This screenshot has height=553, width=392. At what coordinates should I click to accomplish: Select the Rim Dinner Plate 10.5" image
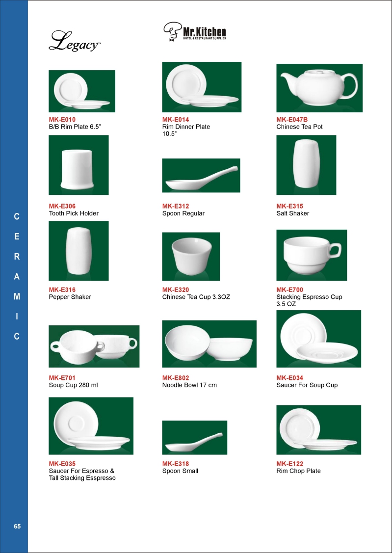202,87
